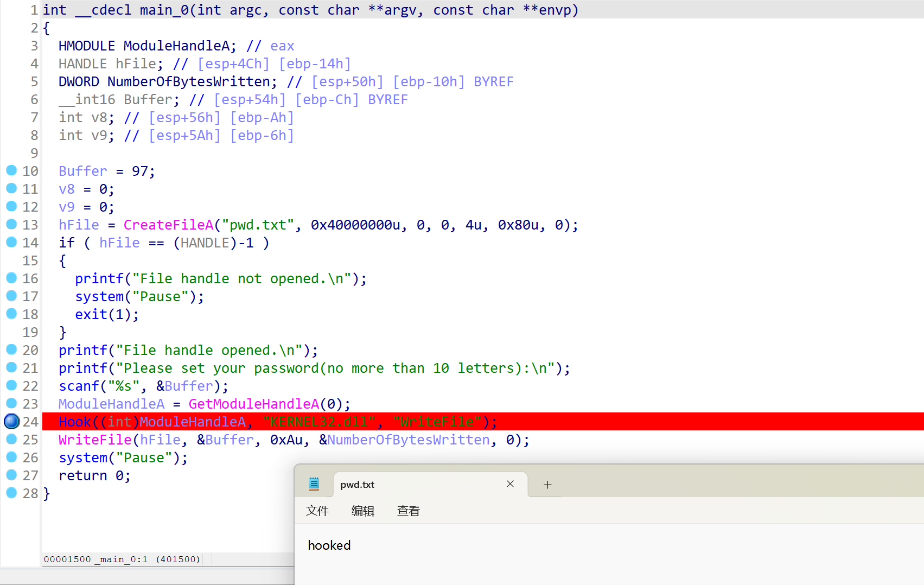The image size is (924, 585).
Task: Click the Hook function call on line 24
Action: [75, 422]
